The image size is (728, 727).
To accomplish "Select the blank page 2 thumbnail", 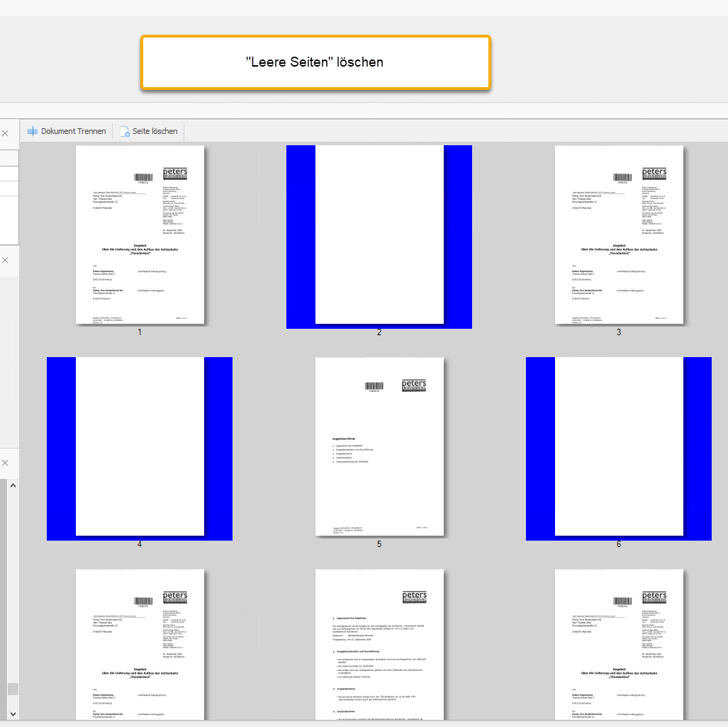I will click(x=379, y=235).
